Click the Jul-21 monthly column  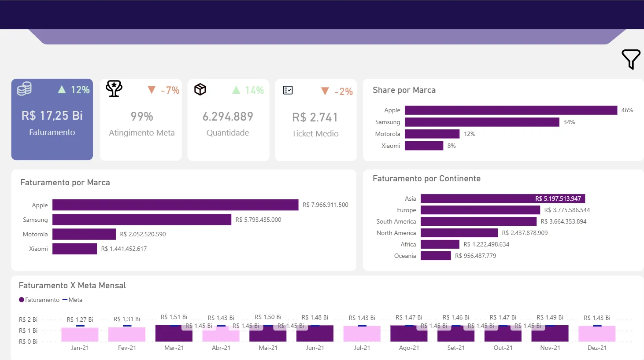[362, 334]
